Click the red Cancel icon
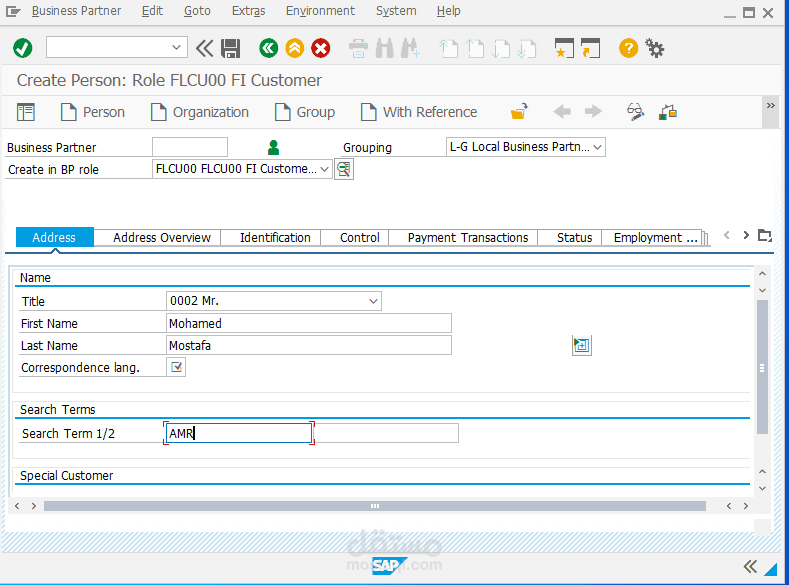789x585 pixels. 321,48
